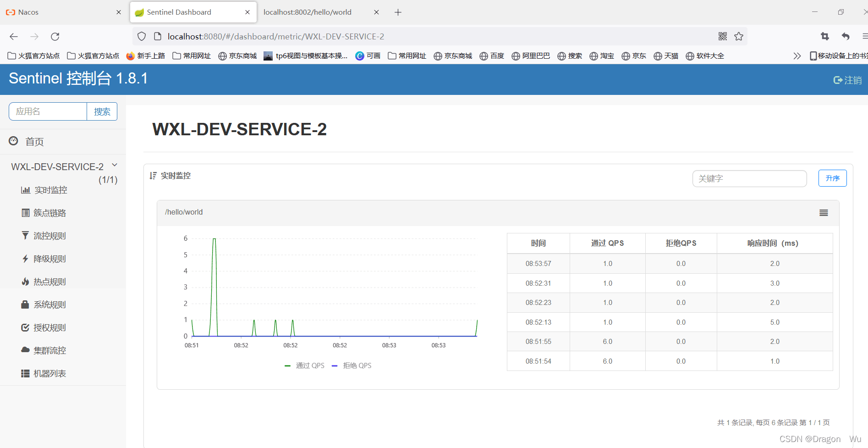The image size is (868, 448).
Task: Click the undo arrow toolbar icon
Action: tap(846, 37)
